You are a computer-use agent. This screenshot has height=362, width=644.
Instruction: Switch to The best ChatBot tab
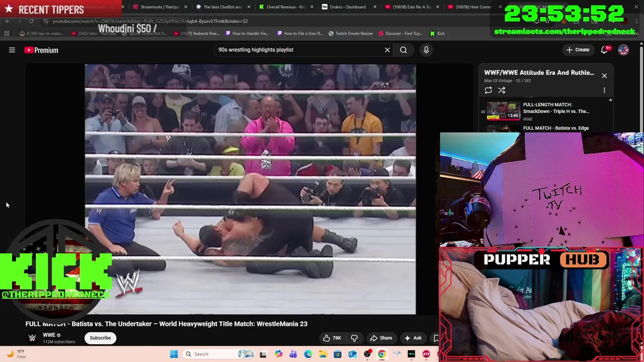219,7
